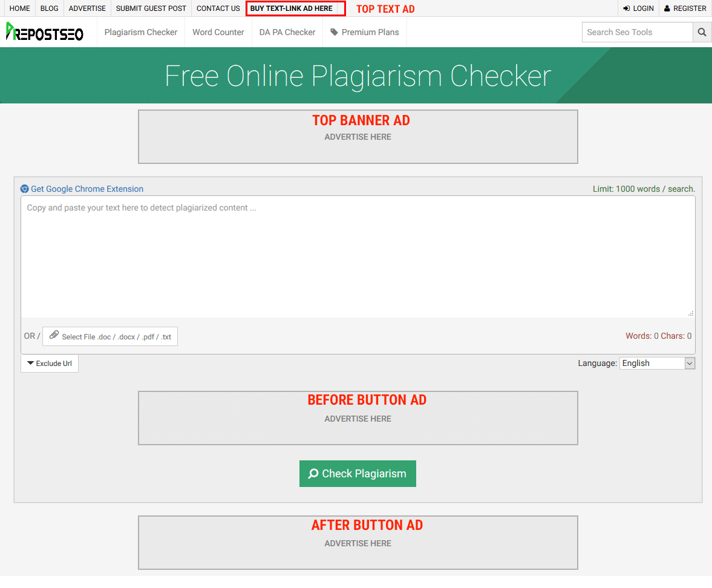
Task: Open Submit Guest Post page
Action: point(151,8)
